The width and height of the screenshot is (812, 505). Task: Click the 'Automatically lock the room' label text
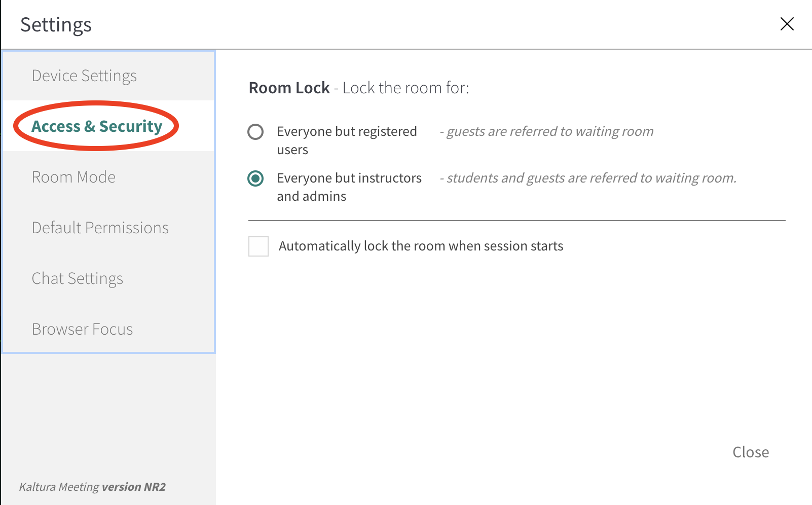tap(421, 246)
